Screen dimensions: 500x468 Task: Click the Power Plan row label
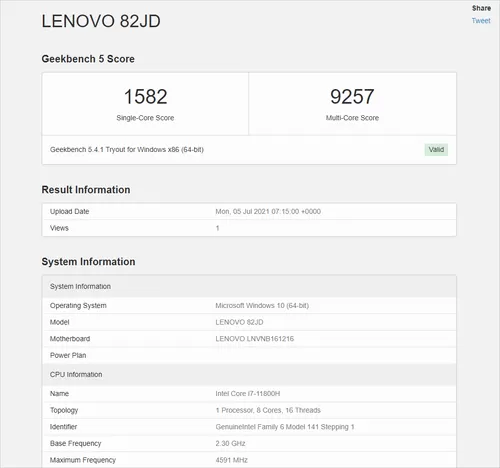click(x=68, y=355)
